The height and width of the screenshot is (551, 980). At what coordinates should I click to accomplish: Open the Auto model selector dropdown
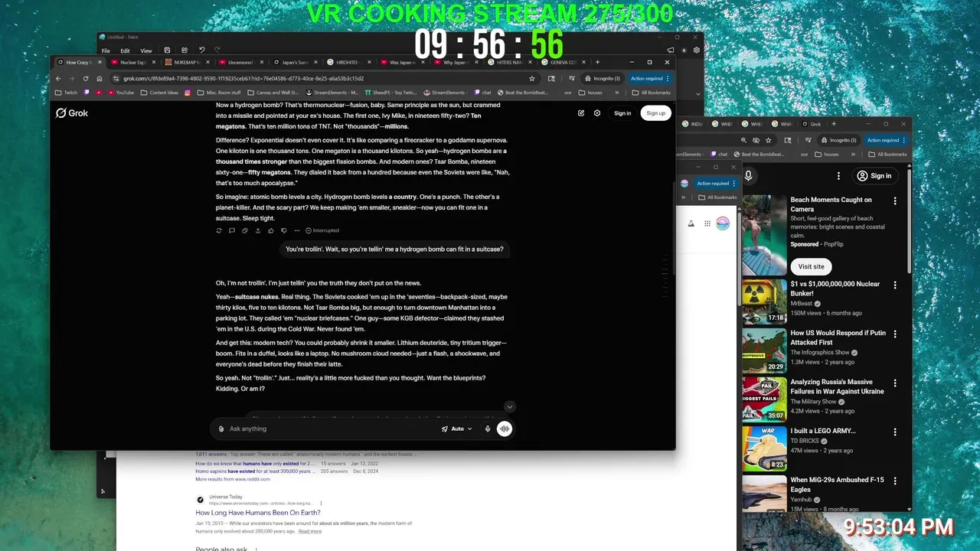[x=457, y=429]
